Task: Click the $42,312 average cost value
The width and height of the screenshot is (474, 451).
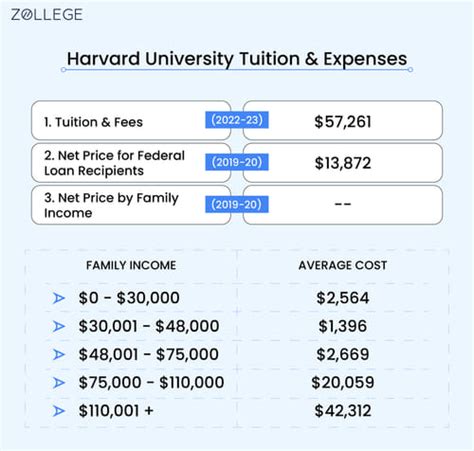Action: click(x=343, y=411)
